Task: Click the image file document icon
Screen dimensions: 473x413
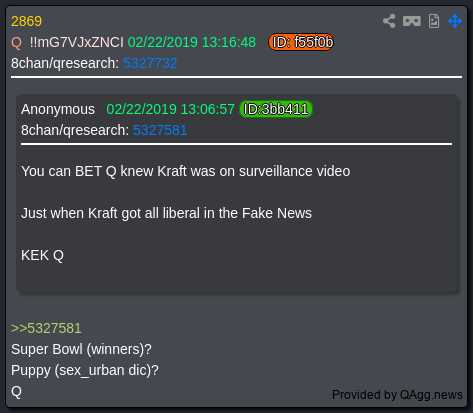Action: tap(434, 21)
